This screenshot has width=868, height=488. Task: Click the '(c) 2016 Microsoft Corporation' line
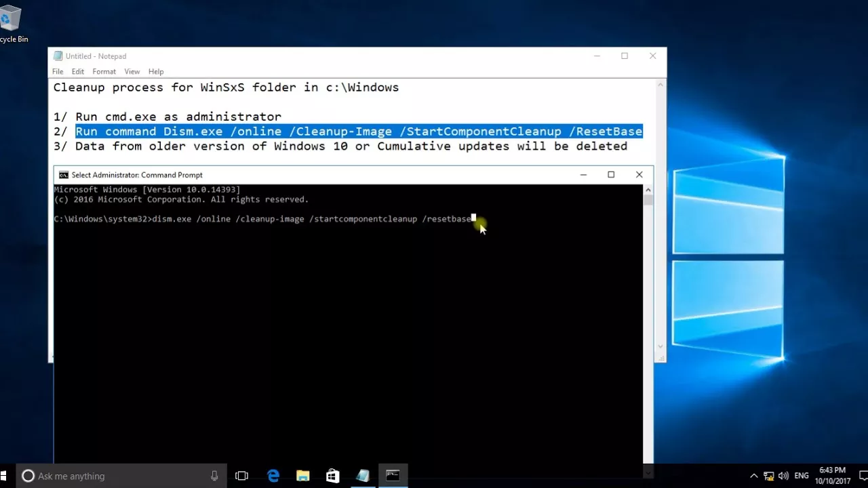(181, 199)
